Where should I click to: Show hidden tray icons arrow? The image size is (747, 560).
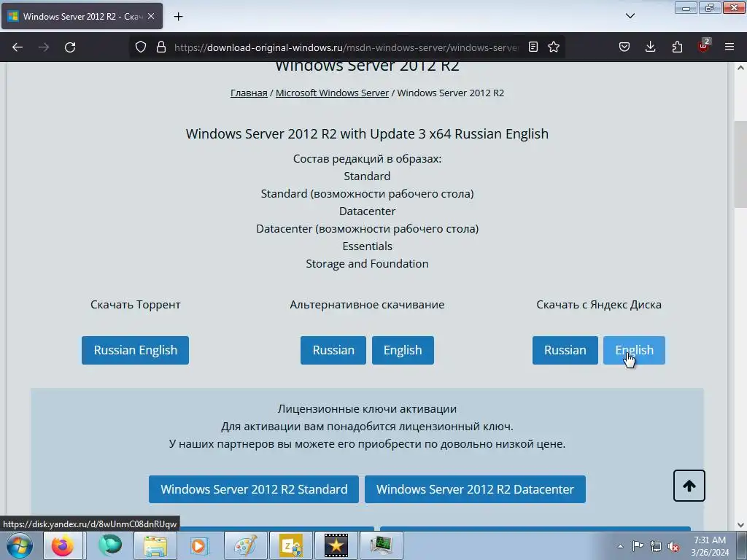pos(620,546)
